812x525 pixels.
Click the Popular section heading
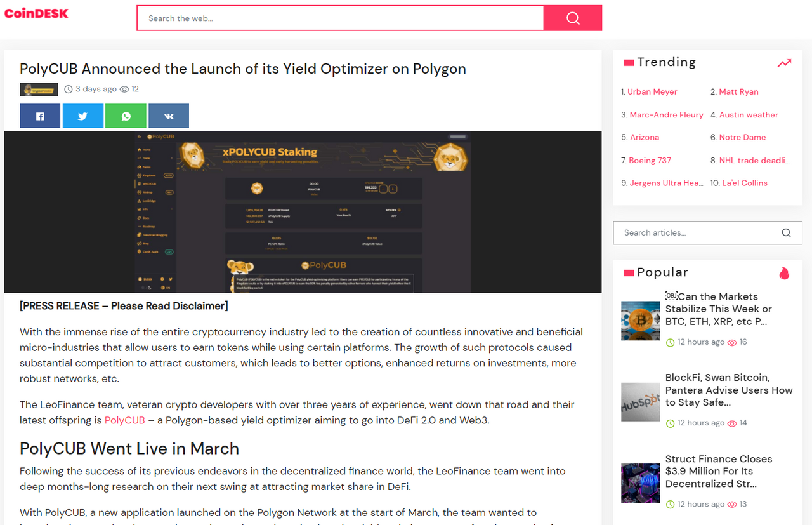(x=662, y=272)
